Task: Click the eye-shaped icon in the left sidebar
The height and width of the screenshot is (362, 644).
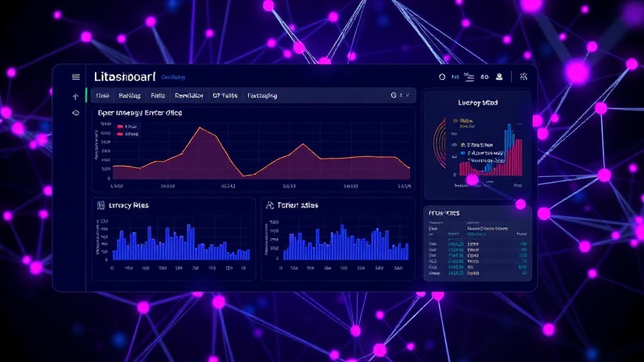Action: pyautogui.click(x=75, y=113)
